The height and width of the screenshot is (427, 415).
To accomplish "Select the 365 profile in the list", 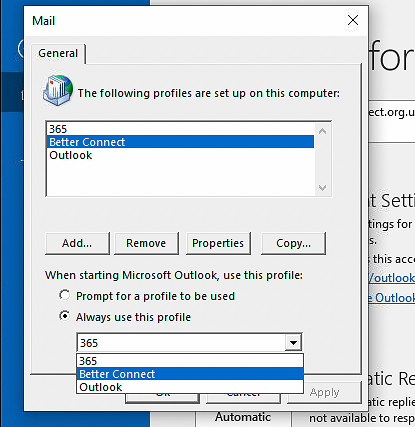I will tap(180, 129).
